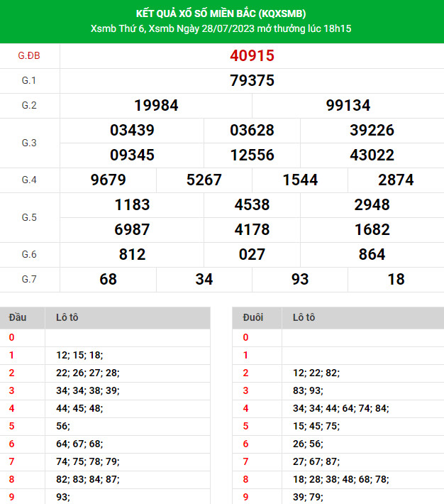Select the row 64; 67; 68;
This screenshot has width=444, height=504.
click(105, 444)
